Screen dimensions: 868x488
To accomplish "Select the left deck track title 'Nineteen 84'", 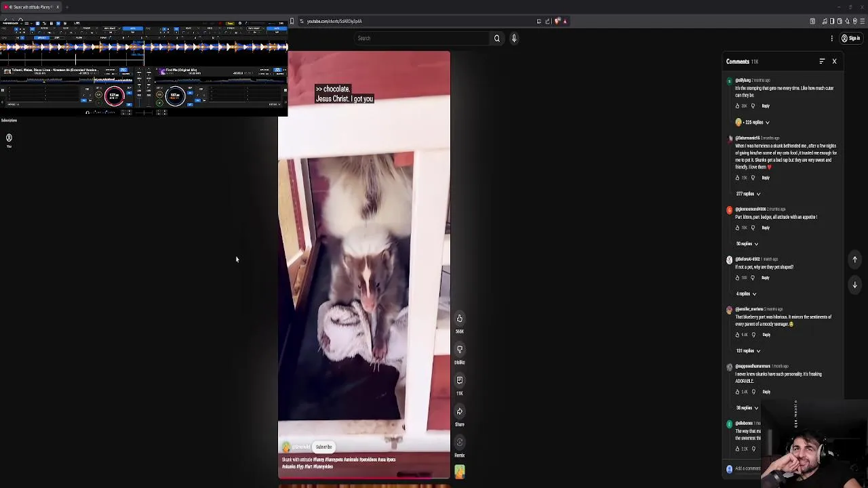I will pos(54,70).
